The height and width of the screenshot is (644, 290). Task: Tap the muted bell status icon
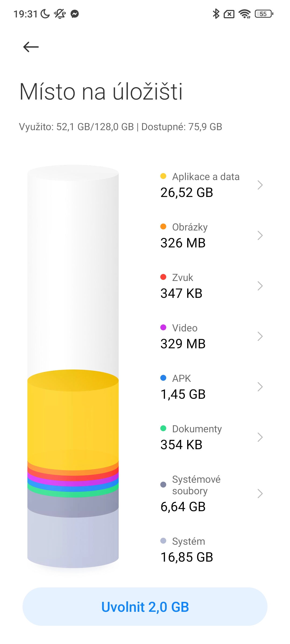(x=60, y=14)
